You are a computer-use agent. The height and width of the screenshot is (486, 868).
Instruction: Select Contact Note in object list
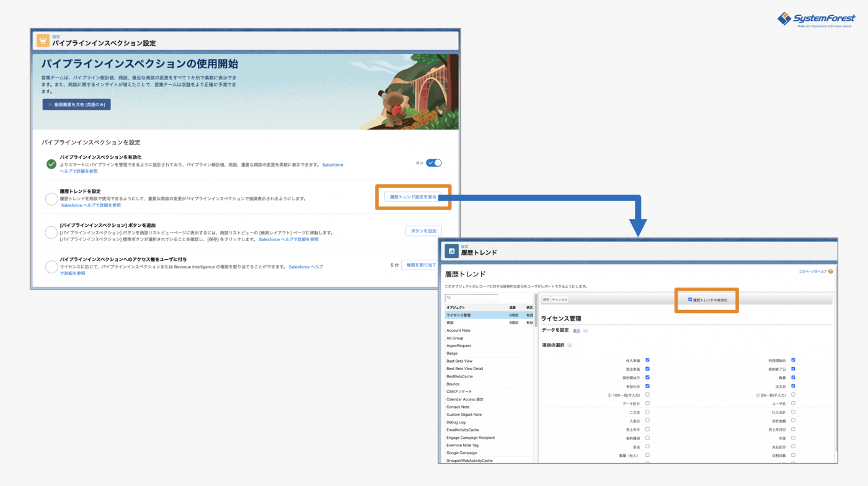click(x=489, y=407)
